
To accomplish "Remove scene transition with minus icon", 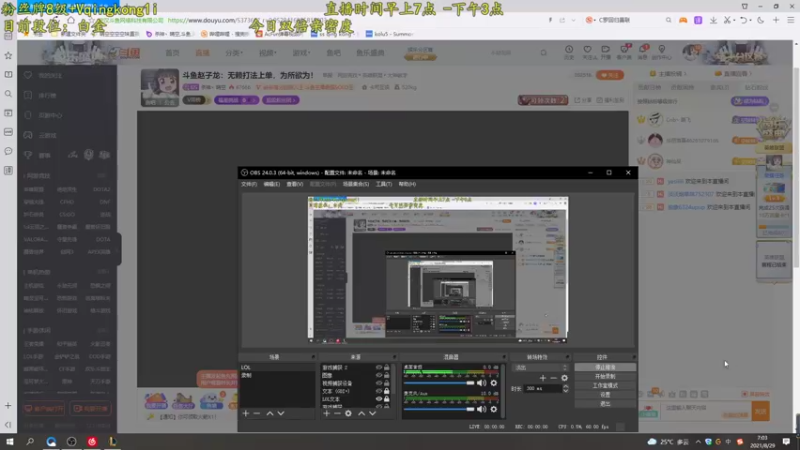I will click(x=554, y=378).
